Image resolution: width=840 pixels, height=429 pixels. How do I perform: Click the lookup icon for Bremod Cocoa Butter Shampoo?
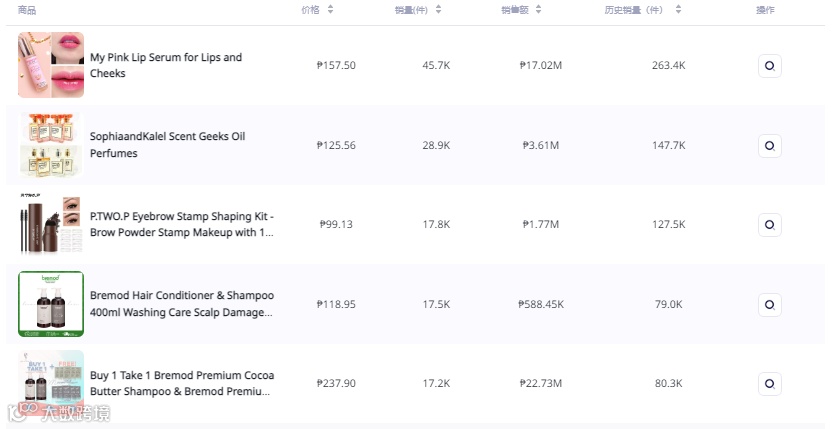coord(769,384)
